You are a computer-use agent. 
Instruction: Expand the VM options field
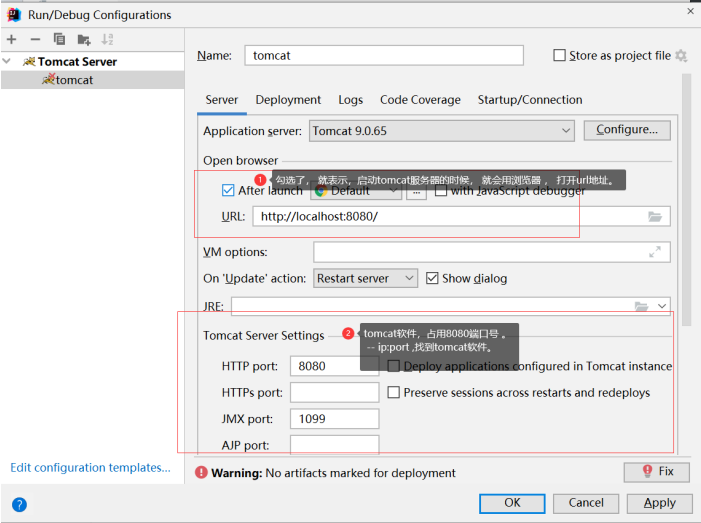(655, 252)
